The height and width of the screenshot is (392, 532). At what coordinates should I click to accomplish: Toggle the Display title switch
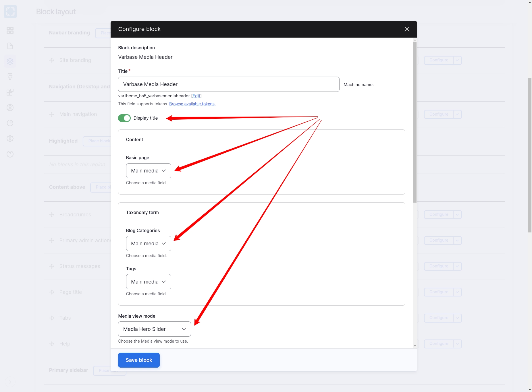[x=124, y=118]
